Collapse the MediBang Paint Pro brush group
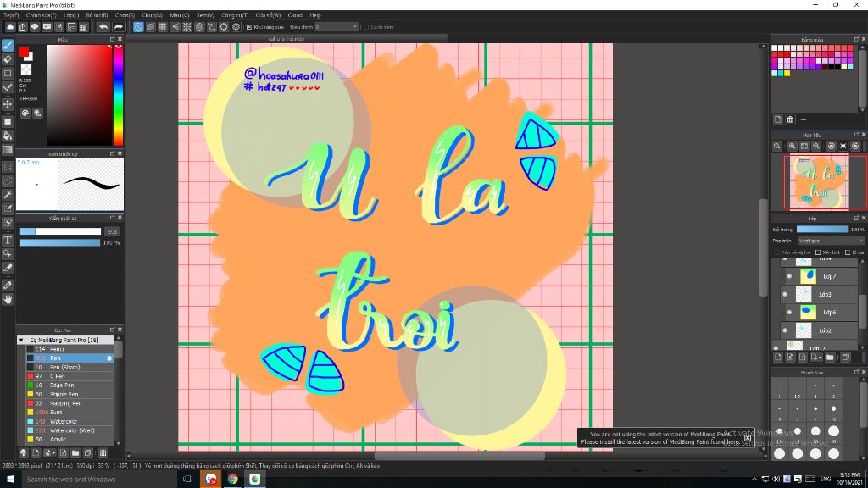 (x=21, y=340)
